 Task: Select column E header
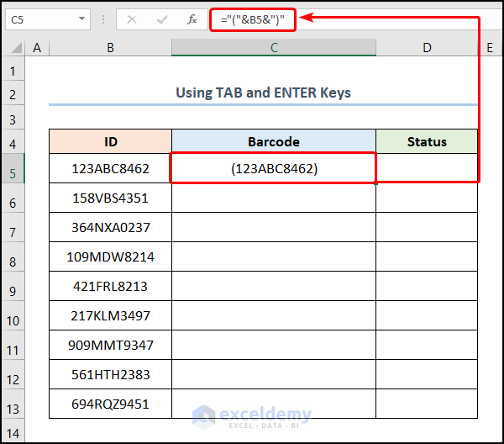click(490, 48)
